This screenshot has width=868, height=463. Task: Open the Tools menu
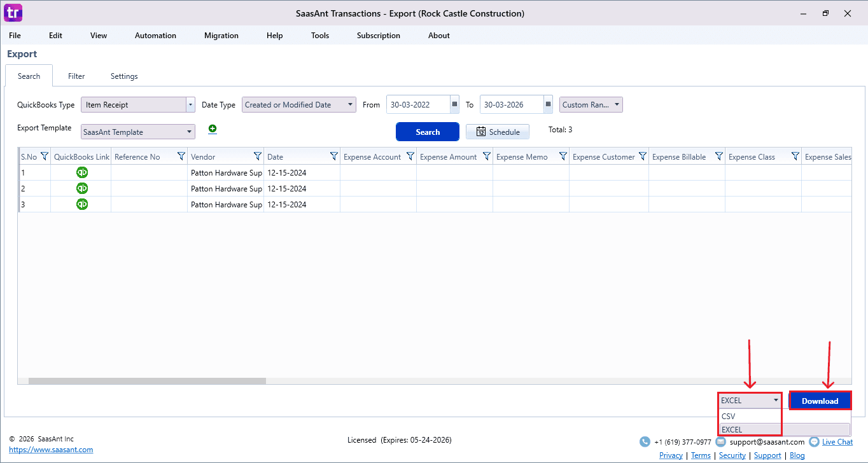click(x=320, y=36)
